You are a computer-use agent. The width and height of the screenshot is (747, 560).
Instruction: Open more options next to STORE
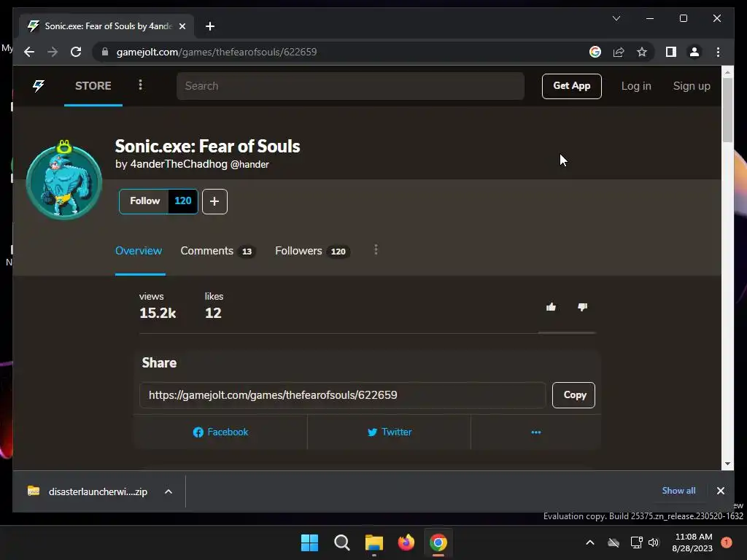click(x=140, y=85)
